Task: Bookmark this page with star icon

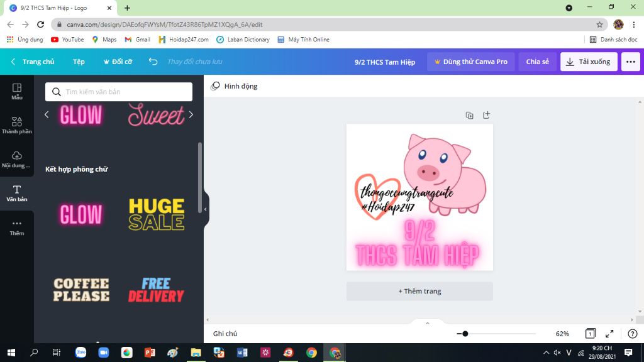Action: [x=599, y=25]
